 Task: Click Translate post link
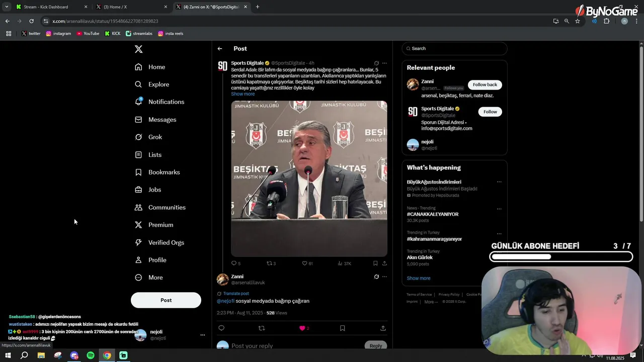(x=236, y=294)
